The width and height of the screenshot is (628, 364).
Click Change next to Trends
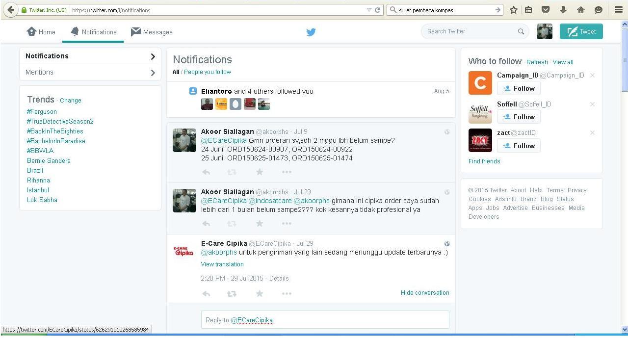click(x=71, y=100)
